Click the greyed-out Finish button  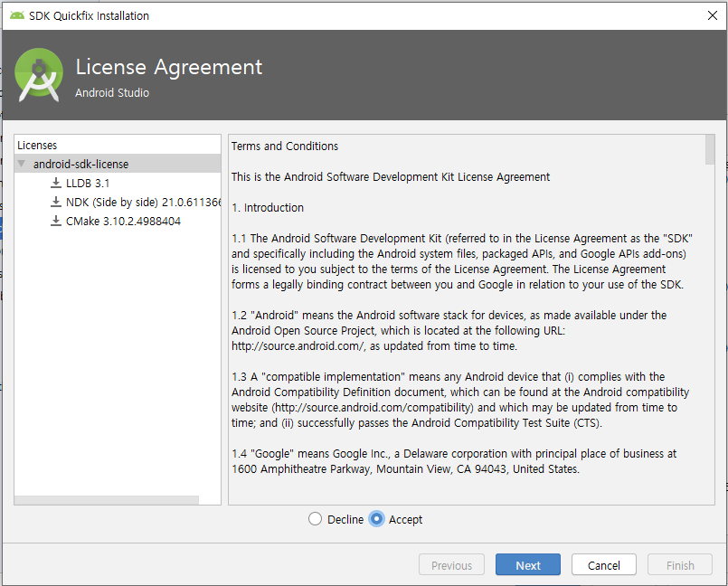coord(680,565)
